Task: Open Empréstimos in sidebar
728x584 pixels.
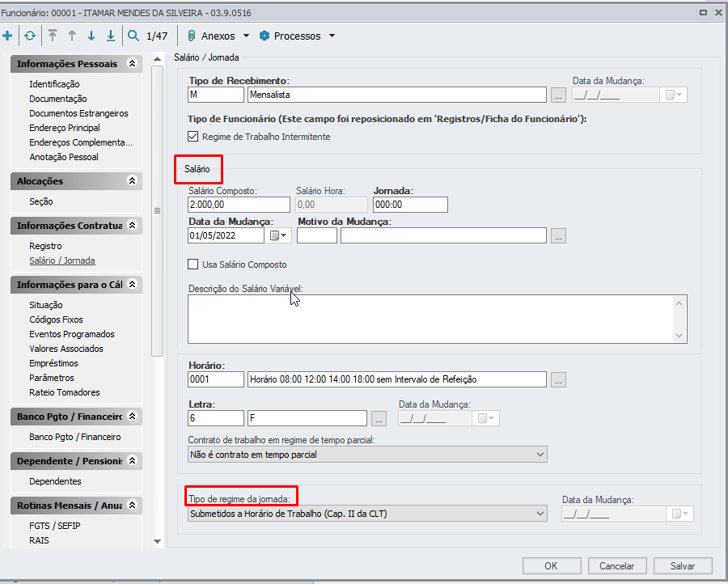Action: coord(53,363)
